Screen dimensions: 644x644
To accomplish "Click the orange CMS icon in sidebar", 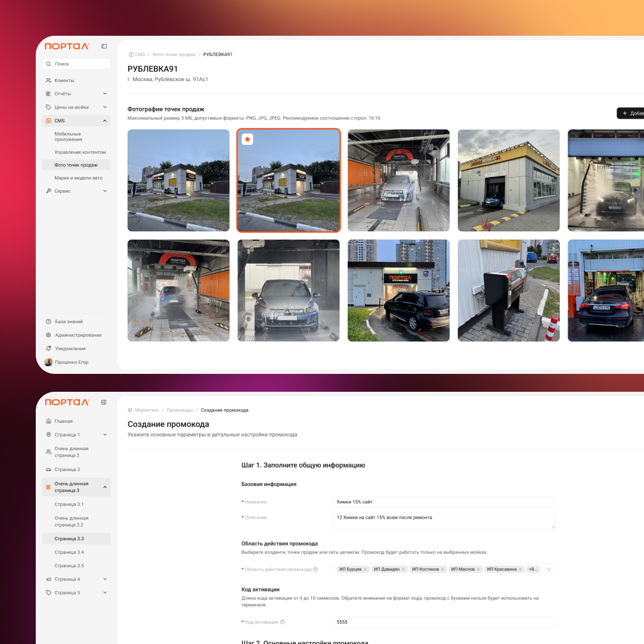I will [48, 120].
